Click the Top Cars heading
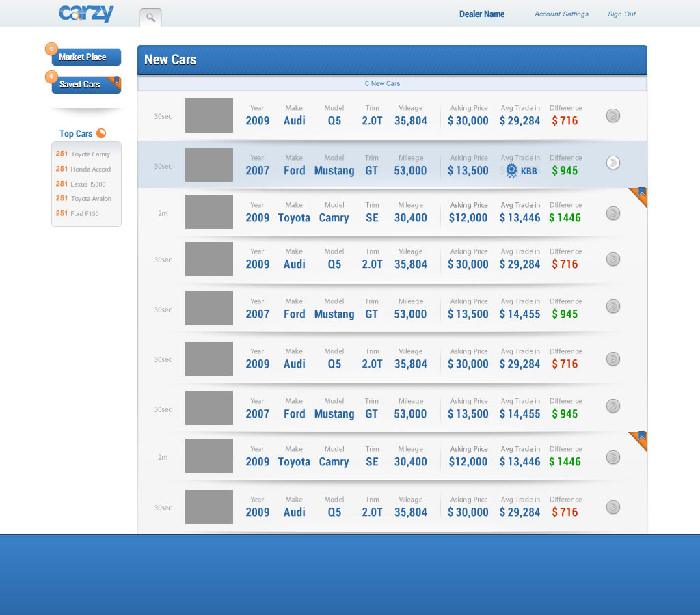 tap(76, 133)
